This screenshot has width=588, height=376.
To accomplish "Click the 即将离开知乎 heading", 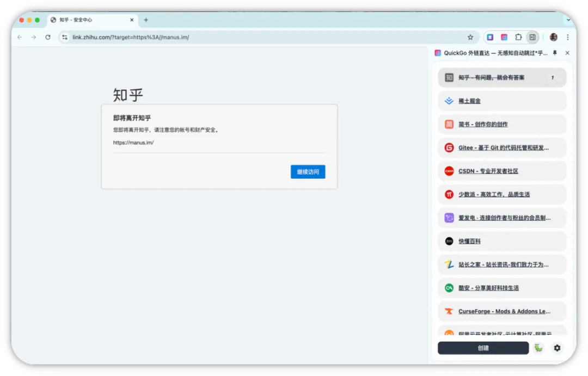I will [x=132, y=118].
